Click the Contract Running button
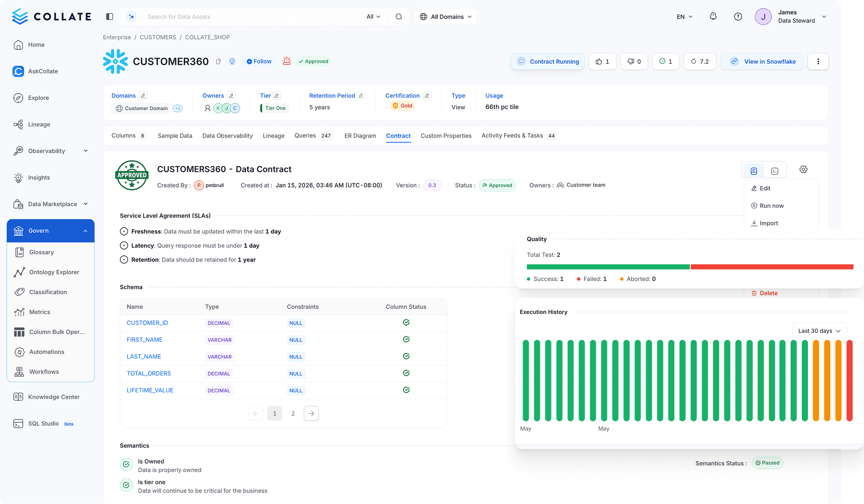This screenshot has height=504, width=864. point(548,62)
